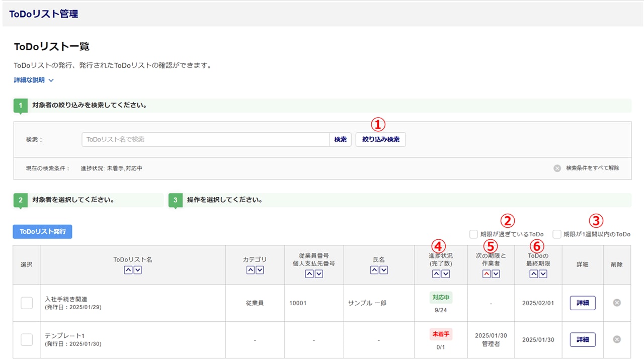Click the ToDoリスト発行 button
The image size is (644, 363).
coord(43,231)
